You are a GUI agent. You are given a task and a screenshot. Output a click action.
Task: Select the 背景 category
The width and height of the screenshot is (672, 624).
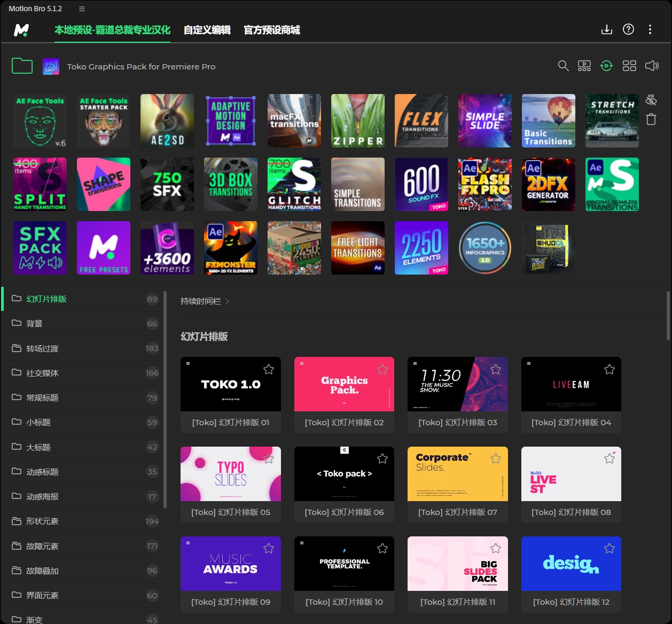point(82,324)
